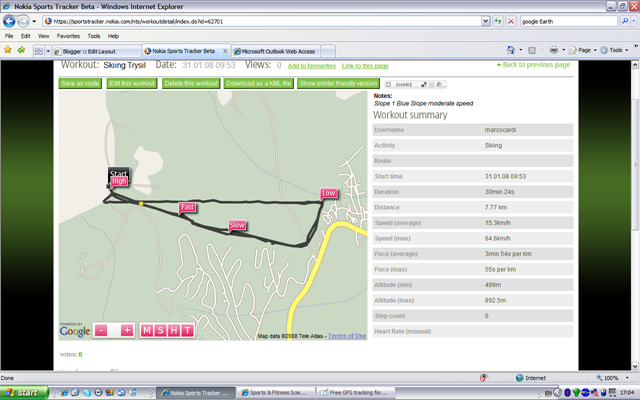This screenshot has width=640, height=400.
Task: Click the 'Save as route' button
Action: (80, 83)
